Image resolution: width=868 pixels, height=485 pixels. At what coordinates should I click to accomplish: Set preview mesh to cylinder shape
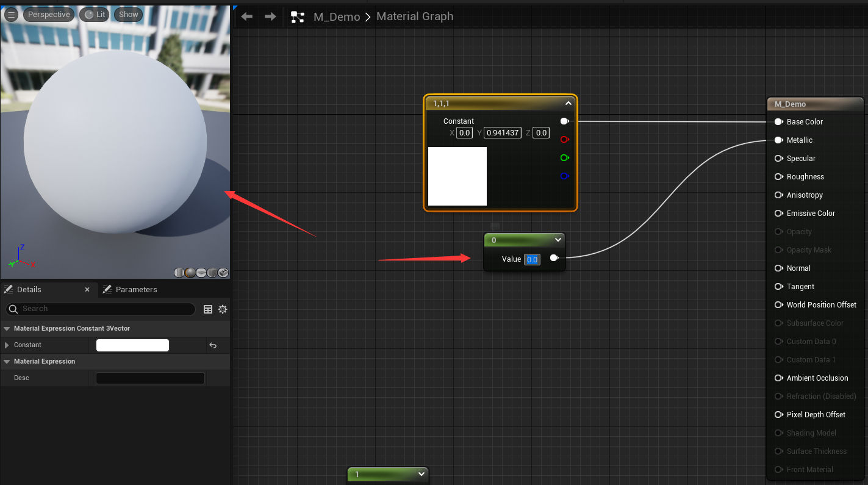pos(179,273)
